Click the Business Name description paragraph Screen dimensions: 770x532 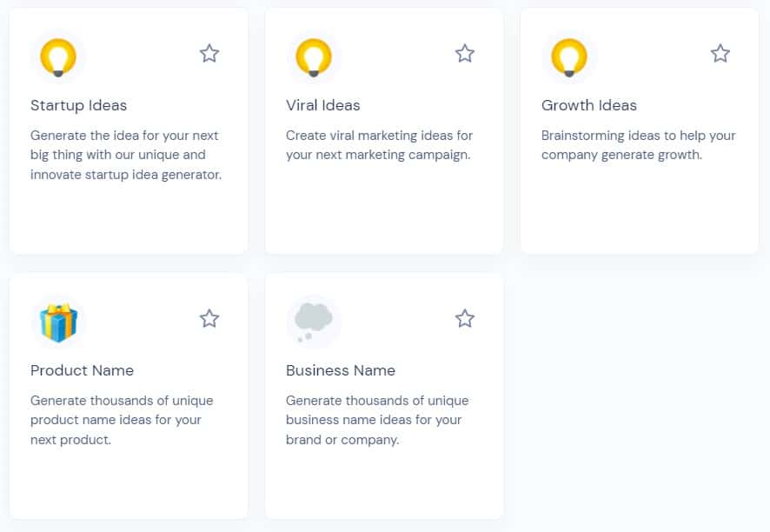tap(376, 420)
